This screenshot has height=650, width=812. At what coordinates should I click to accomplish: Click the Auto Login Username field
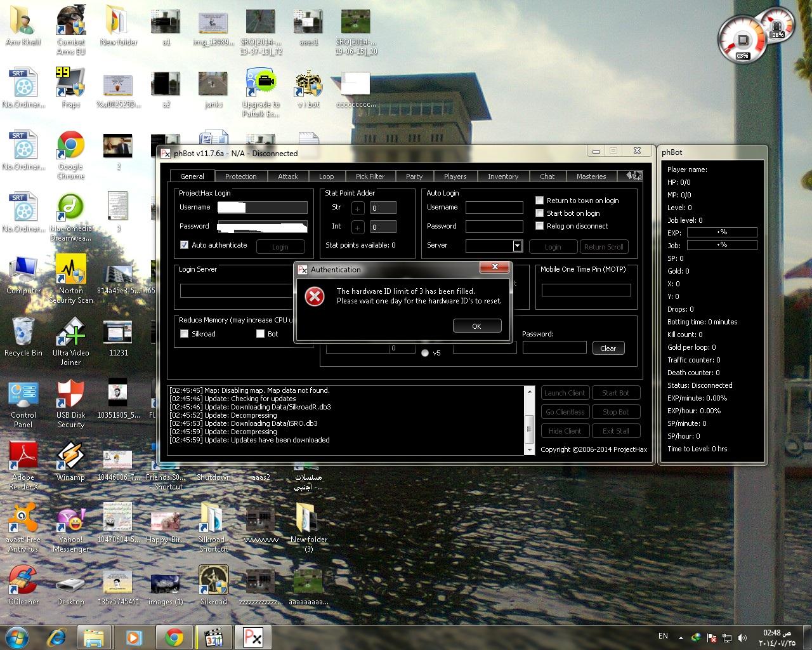click(x=494, y=208)
